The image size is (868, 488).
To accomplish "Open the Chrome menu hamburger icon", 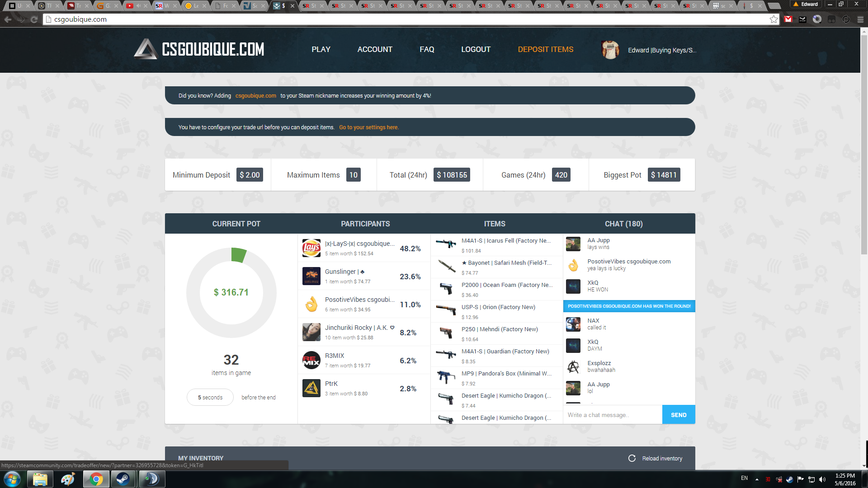I will [x=860, y=19].
